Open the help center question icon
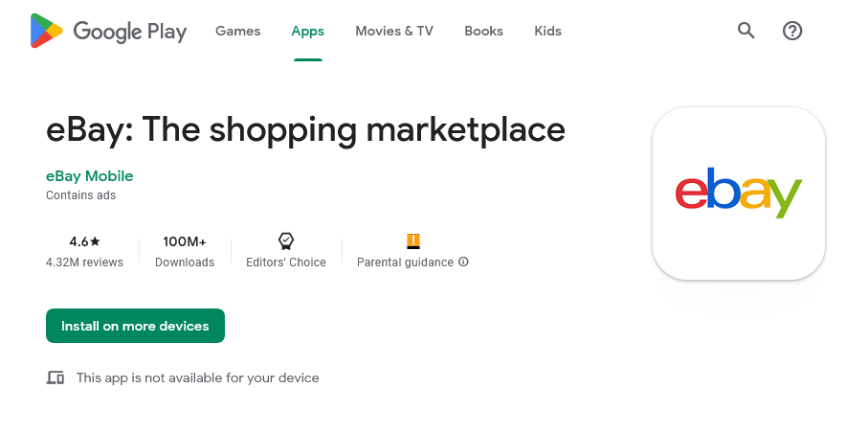Image resolution: width=868 pixels, height=434 pixels. [792, 31]
